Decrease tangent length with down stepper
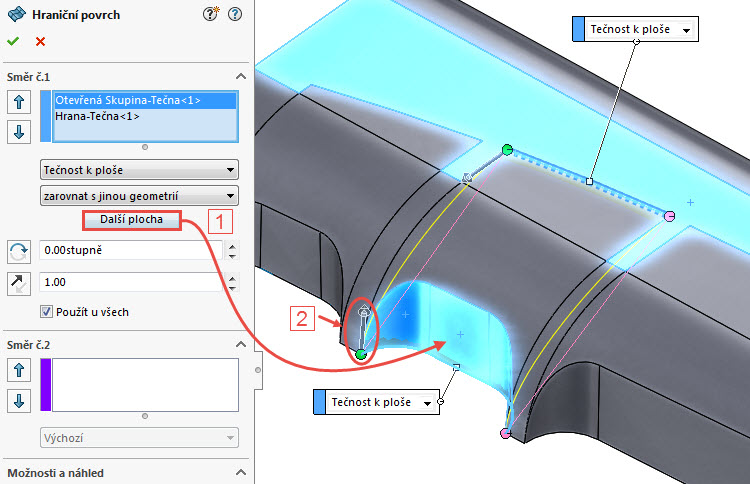This screenshot has width=750, height=484. click(232, 287)
